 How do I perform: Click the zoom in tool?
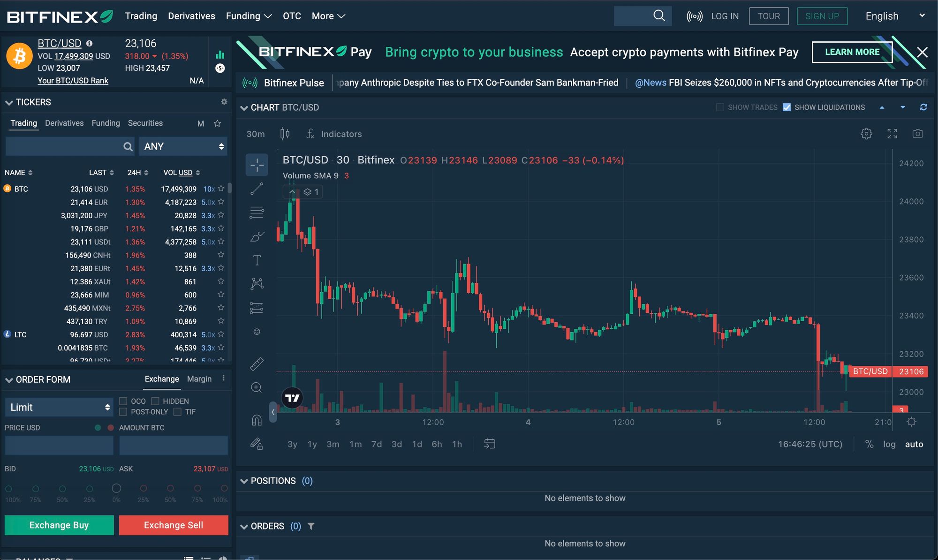pyautogui.click(x=257, y=387)
